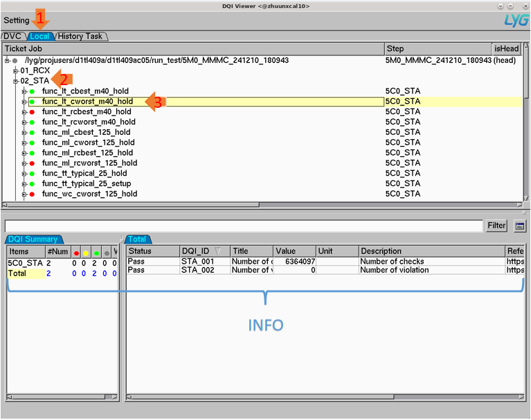Switch to the DVC tab
This screenshot has height=420, width=531.
13,36
